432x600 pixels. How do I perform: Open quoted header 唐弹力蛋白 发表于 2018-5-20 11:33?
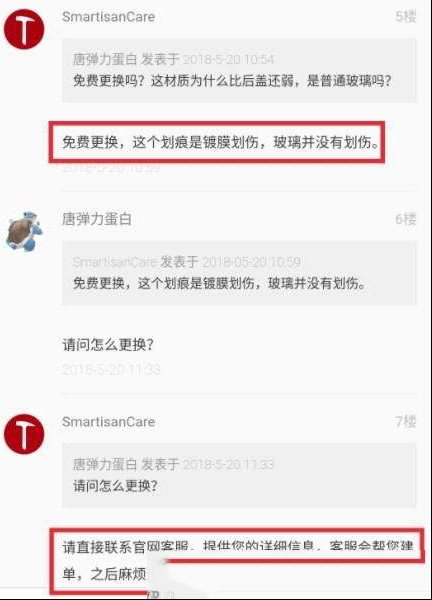173,464
